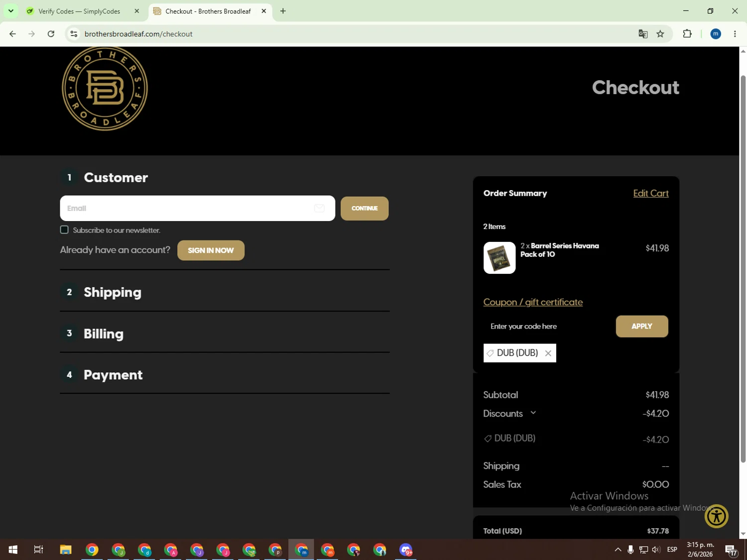Open File Explorer from the taskbar
The width and height of the screenshot is (747, 560).
point(66,550)
